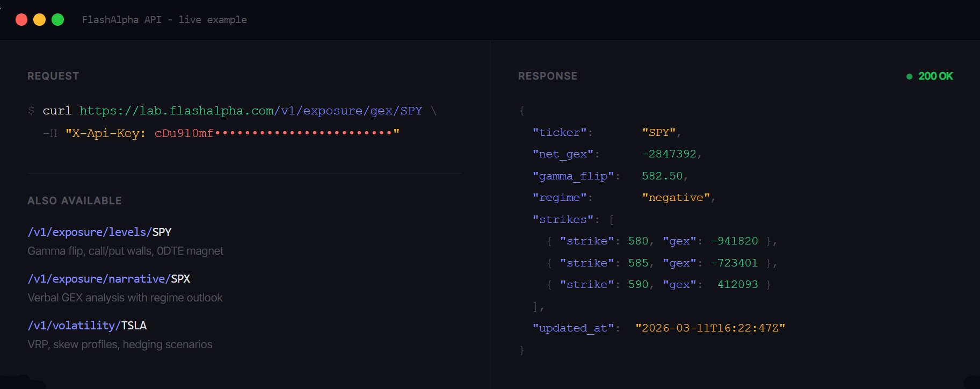Screen dimensions: 980x389
Task: Click the green maximize window dot
Action: point(58,20)
